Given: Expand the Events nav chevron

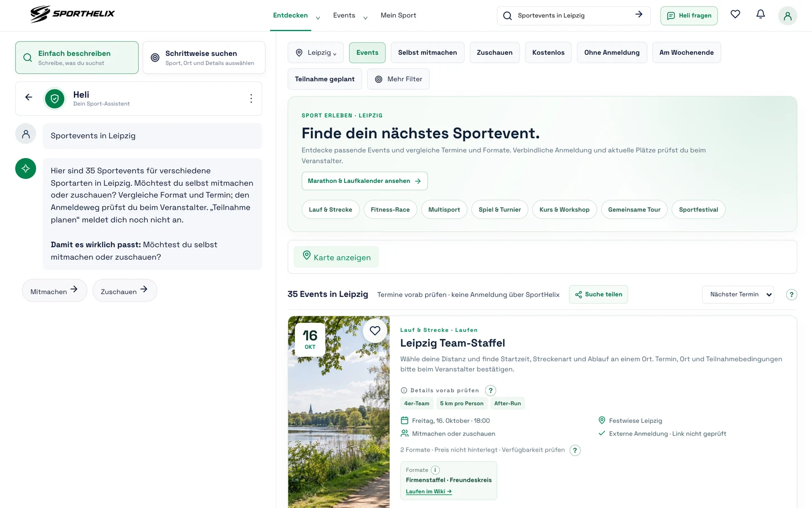Looking at the screenshot, I should (365, 18).
